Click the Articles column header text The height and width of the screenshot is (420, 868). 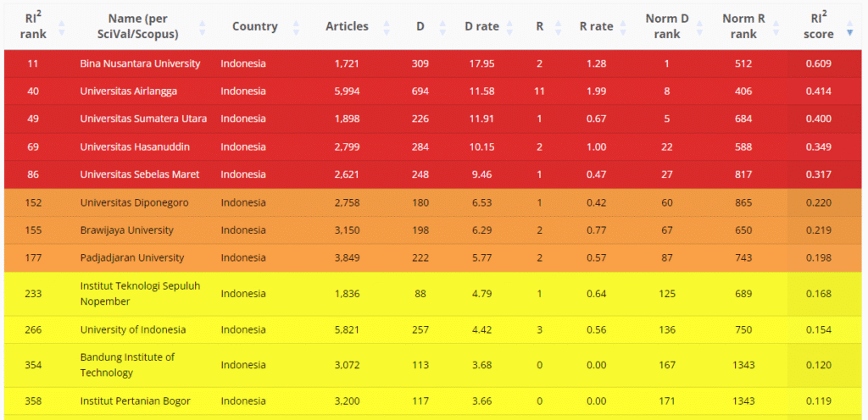[x=347, y=26]
